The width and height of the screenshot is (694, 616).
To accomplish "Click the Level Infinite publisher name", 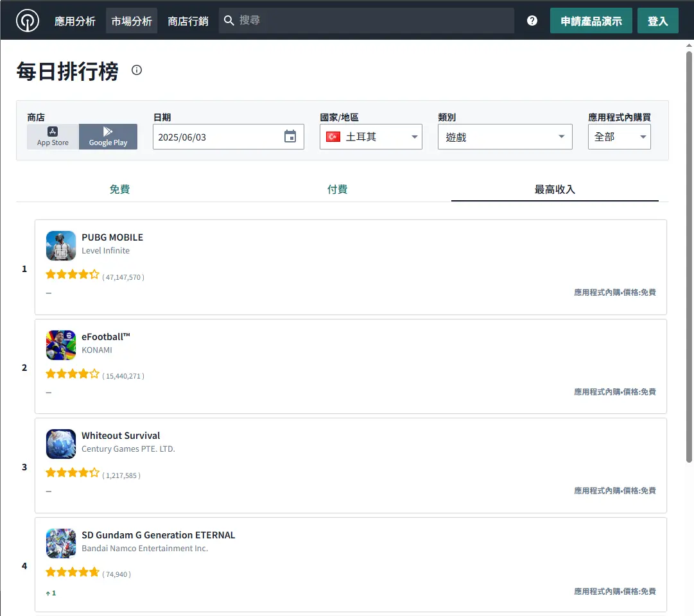I will coord(106,250).
